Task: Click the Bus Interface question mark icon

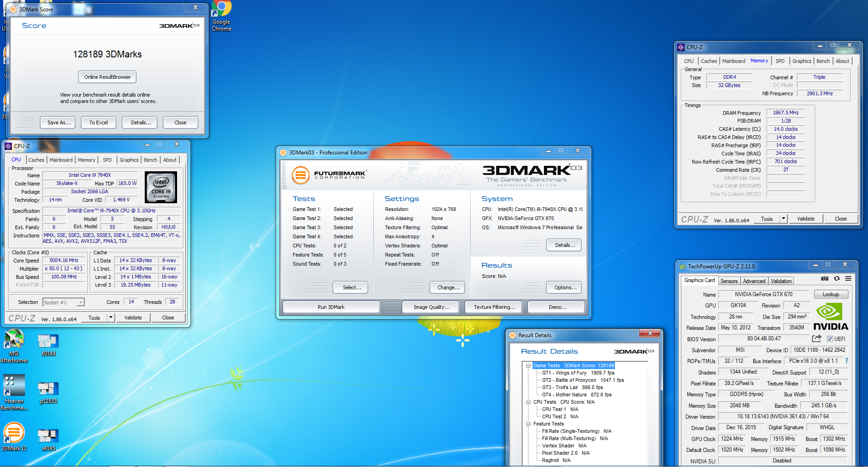Action: tap(847, 361)
